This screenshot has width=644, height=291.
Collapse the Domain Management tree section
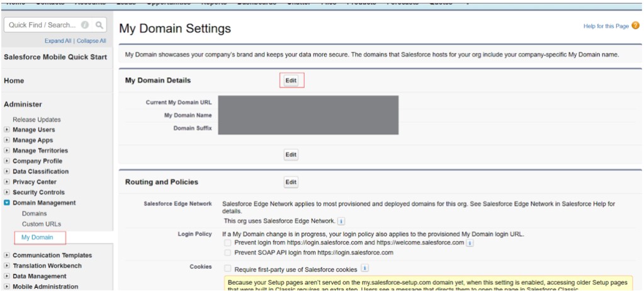7,203
